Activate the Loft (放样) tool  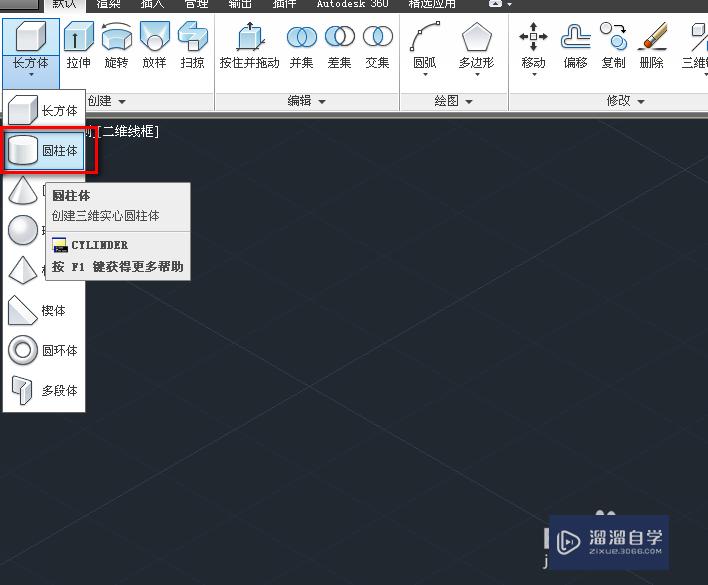pyautogui.click(x=154, y=45)
